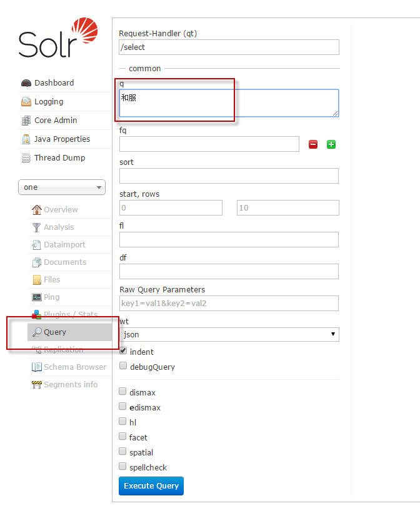This screenshot has height=511, width=420.
Task: Click the Segments info barrier icon
Action: pyautogui.click(x=37, y=385)
